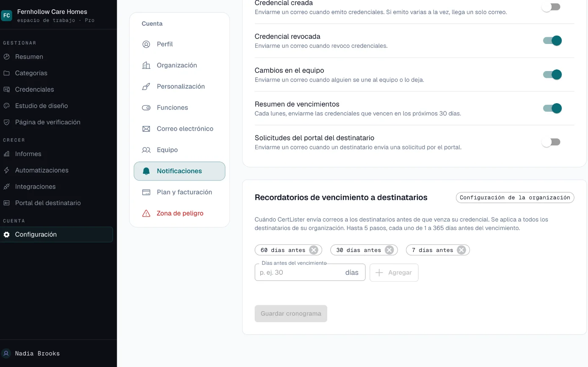
Task: Open Correo electrónico settings
Action: [x=179, y=129]
